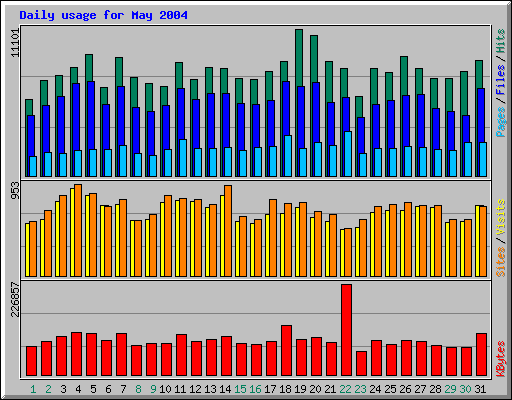Click day 25 on the x-axis

(x=390, y=389)
